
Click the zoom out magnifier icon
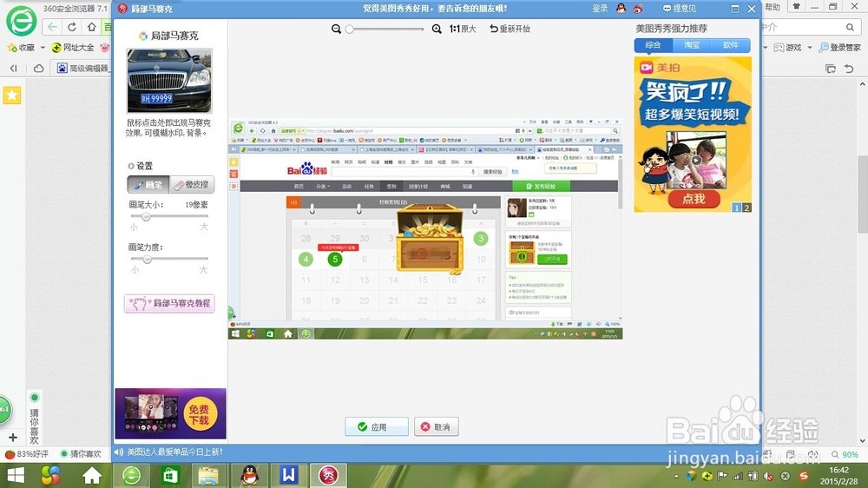336,29
